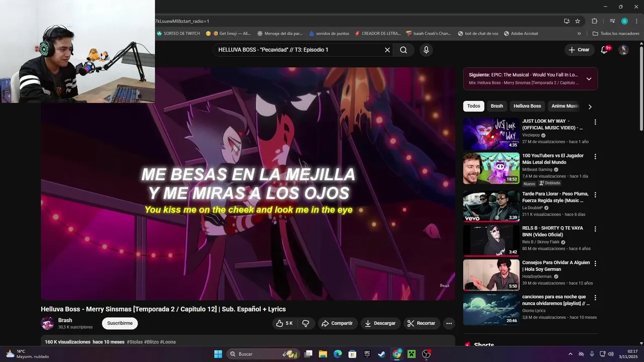Open options for Consejos Para Olvidar video
Viewport: 644px width, 362px height.
pyautogui.click(x=595, y=263)
